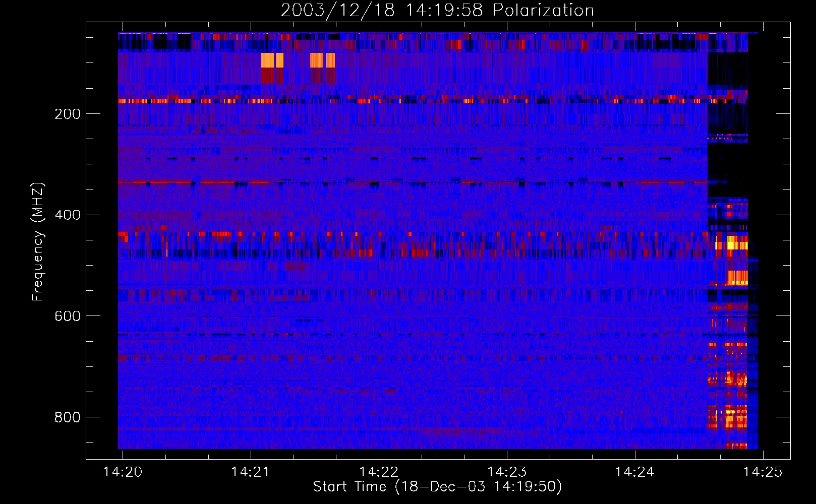This screenshot has width=816, height=504.
Task: Click the 600 frequency tick label
Action: (68, 316)
